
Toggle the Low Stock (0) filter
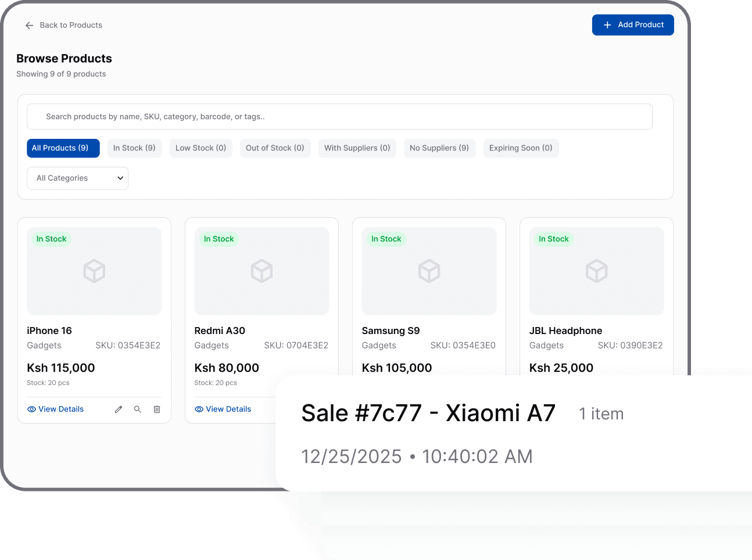click(200, 148)
